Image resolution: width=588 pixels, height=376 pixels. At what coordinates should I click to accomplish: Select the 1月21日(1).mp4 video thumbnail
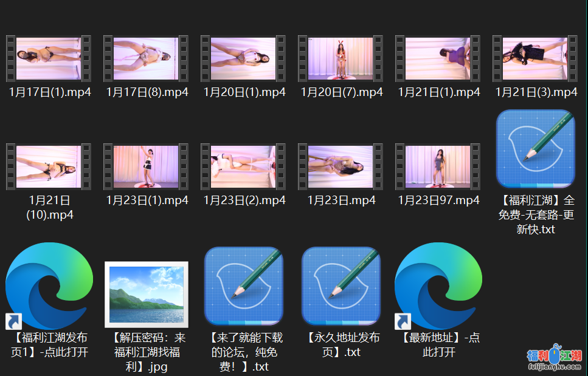click(438, 58)
